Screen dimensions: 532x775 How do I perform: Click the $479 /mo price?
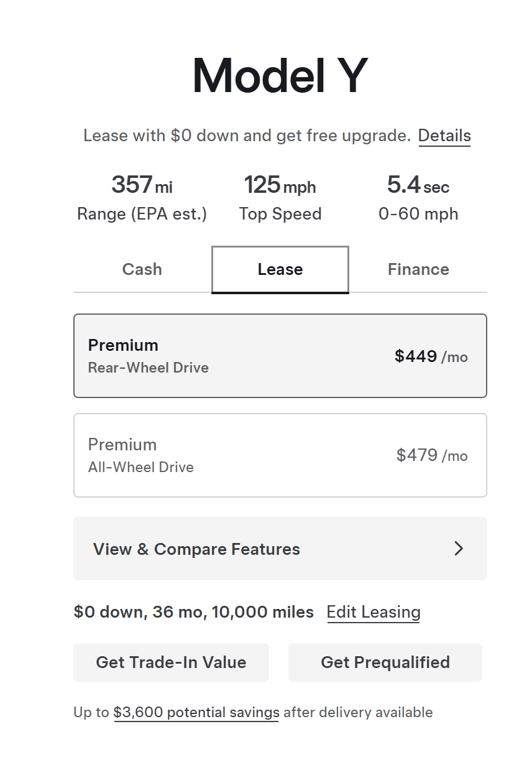(431, 455)
